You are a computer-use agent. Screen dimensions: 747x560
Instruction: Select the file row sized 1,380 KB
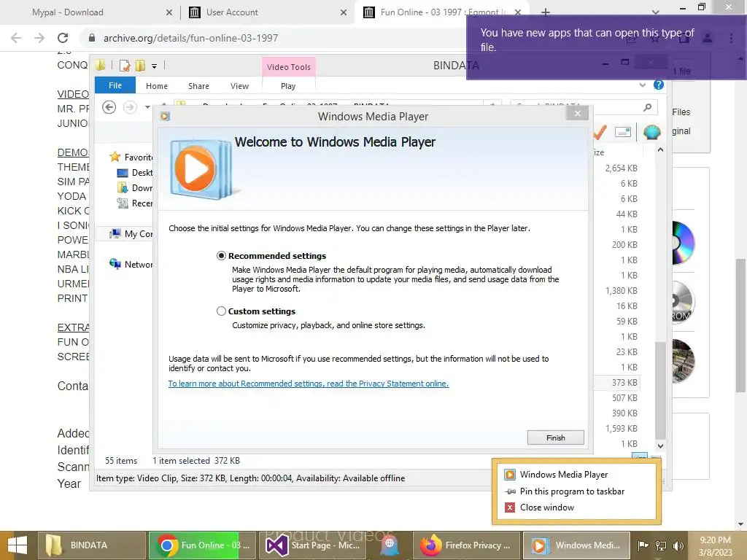[621, 290]
